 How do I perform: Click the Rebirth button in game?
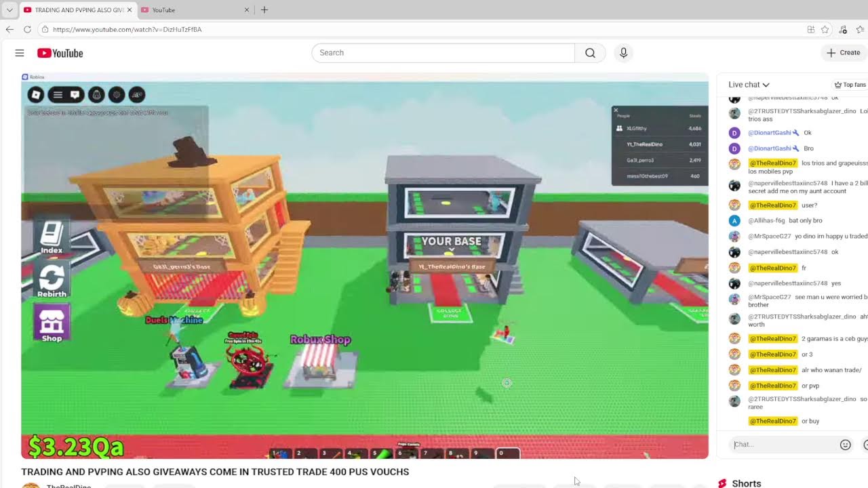pos(52,281)
